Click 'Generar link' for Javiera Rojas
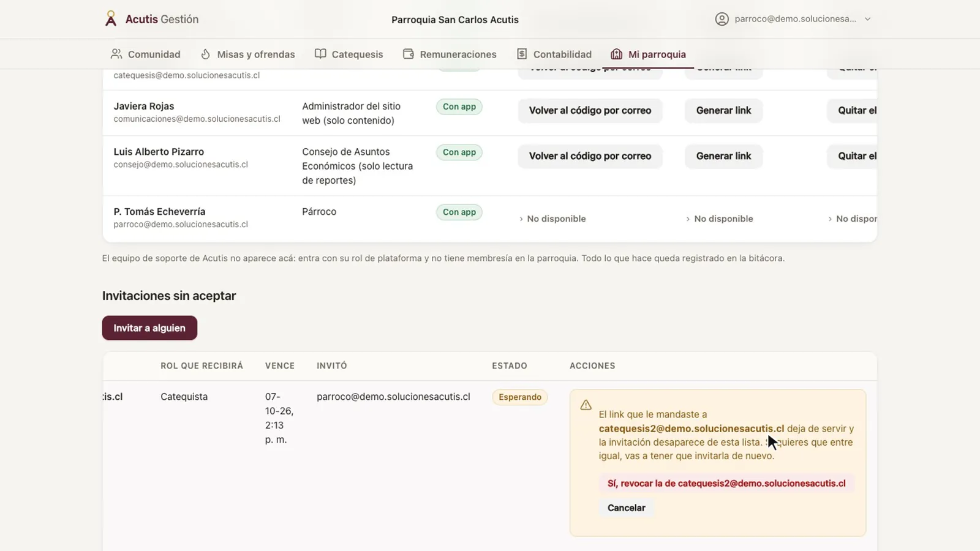The width and height of the screenshot is (980, 551). coord(723,111)
